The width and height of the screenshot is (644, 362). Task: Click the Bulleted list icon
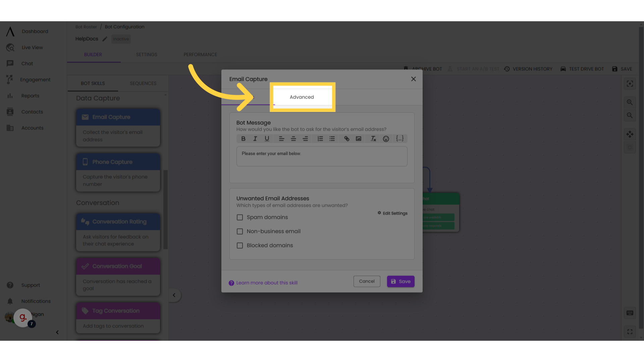(332, 138)
